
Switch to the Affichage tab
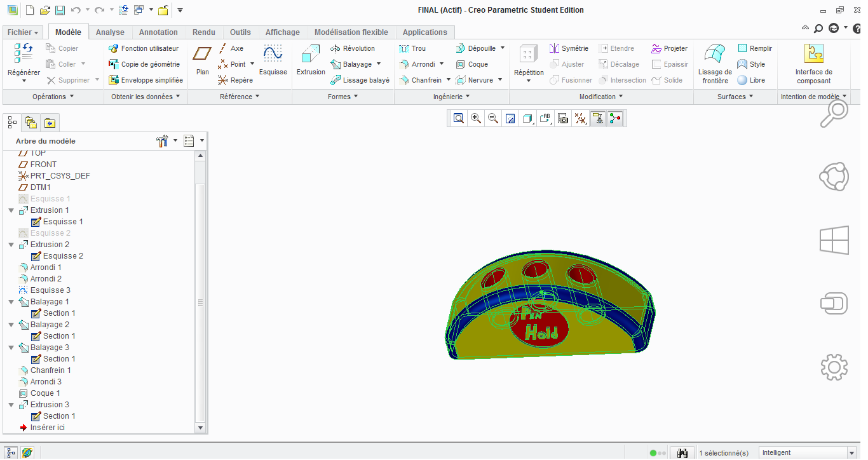(x=283, y=32)
